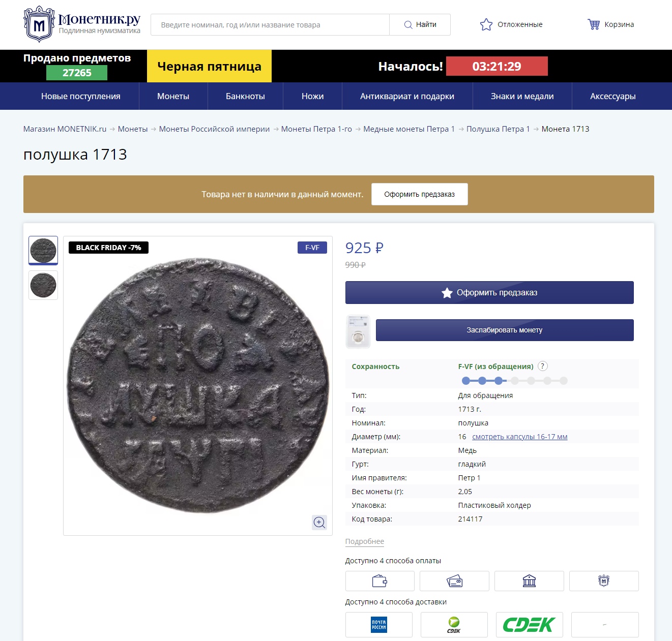Click the slabbed coin image icon
Viewport: 672px width, 641px height.
click(358, 331)
